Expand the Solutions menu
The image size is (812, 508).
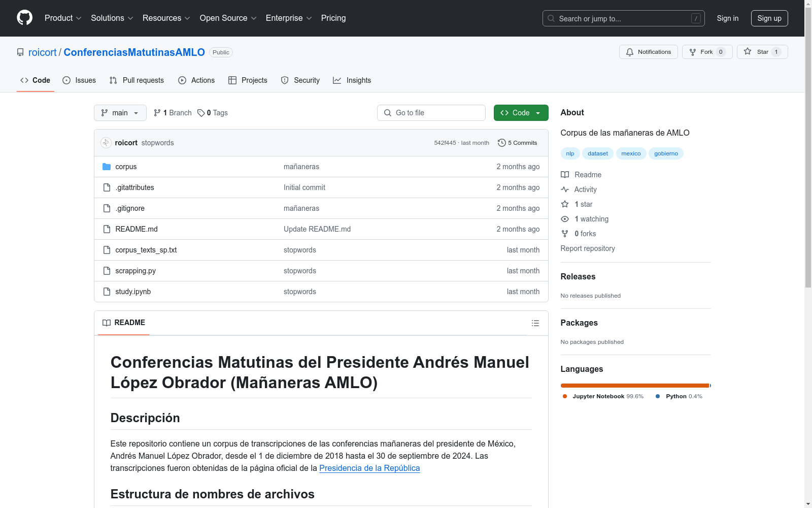(112, 18)
